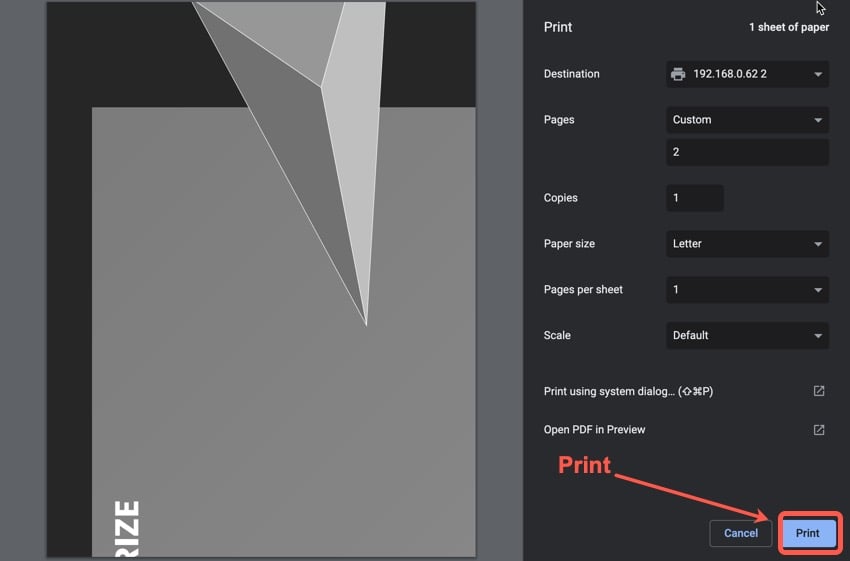Open the Scale dropdown showing Default
Image resolution: width=850 pixels, height=561 pixels.
[x=747, y=336]
